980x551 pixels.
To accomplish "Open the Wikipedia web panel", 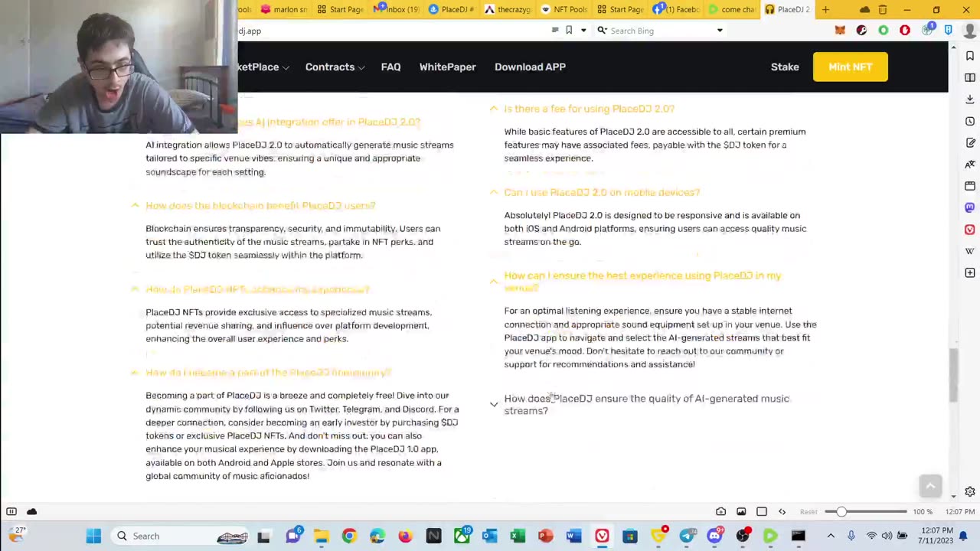I will [x=970, y=250].
